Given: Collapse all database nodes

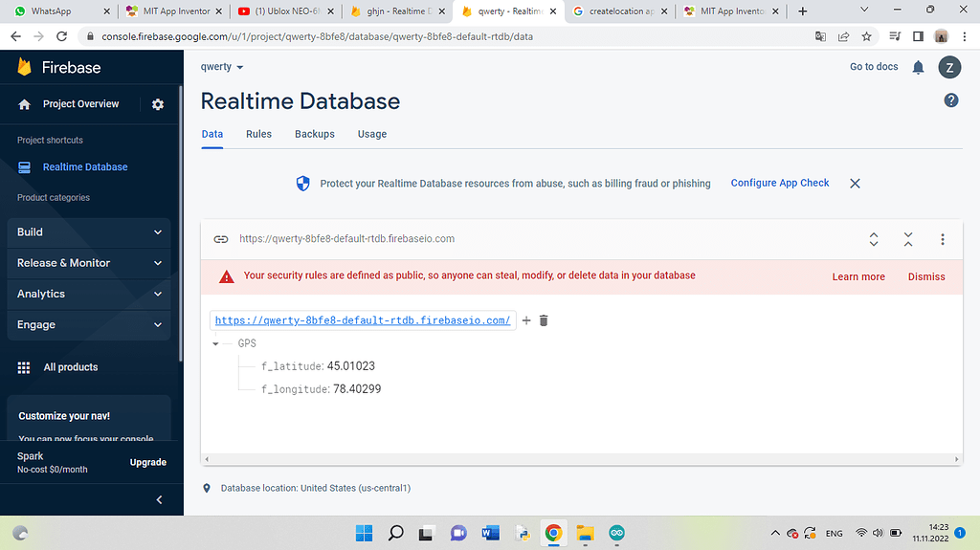Looking at the screenshot, I should pos(908,239).
